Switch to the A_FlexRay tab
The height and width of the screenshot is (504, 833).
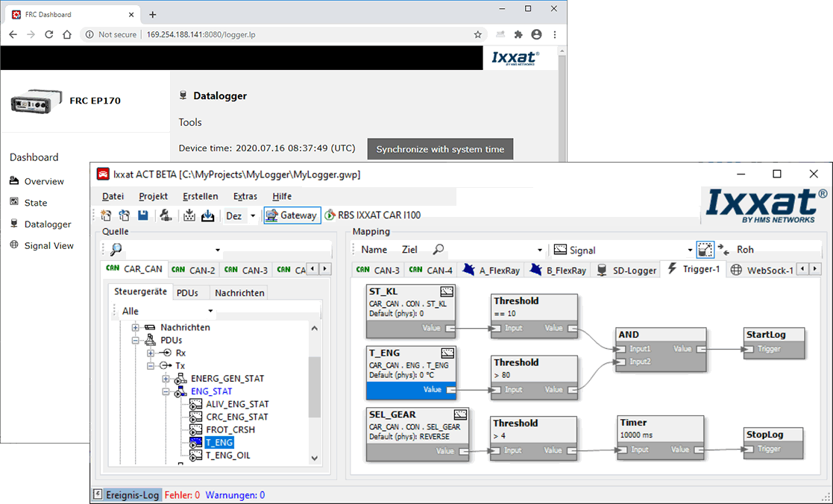click(491, 271)
